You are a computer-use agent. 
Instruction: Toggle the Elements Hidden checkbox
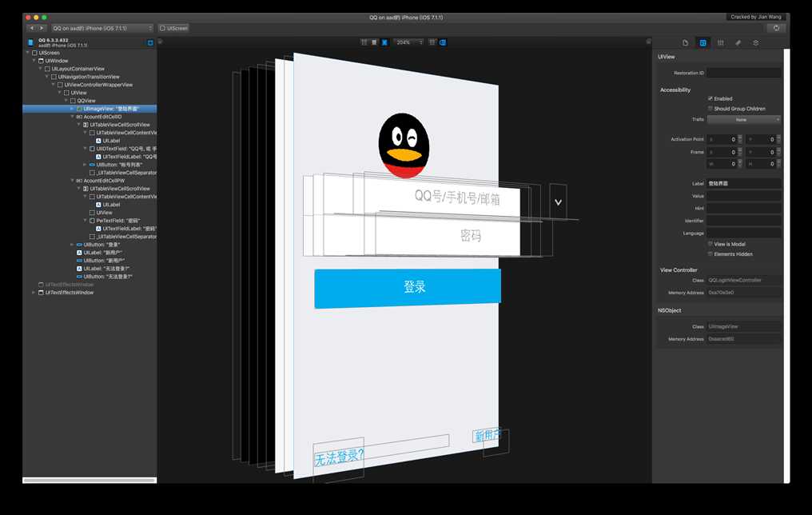[710, 254]
